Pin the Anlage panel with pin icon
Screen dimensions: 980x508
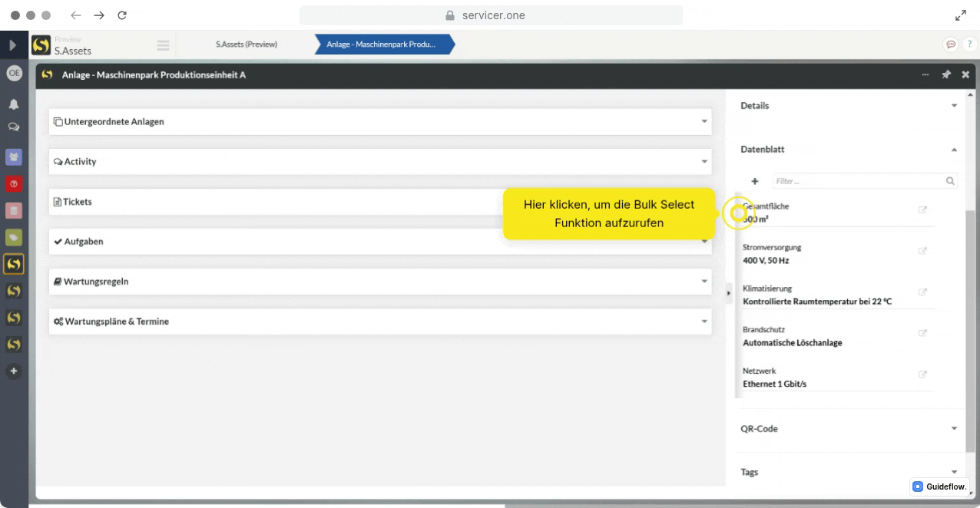946,75
